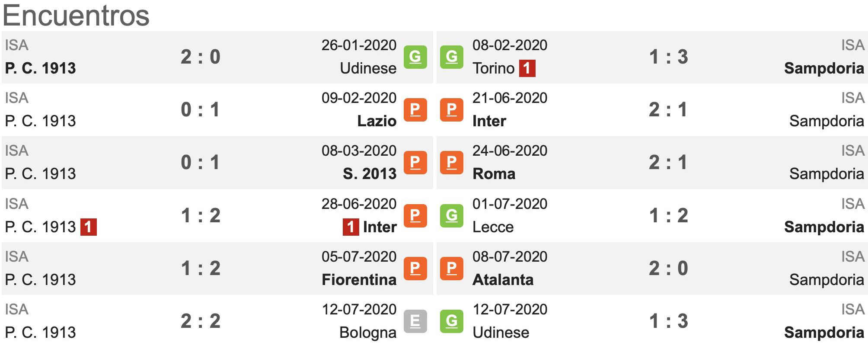Open the 2 : 0 score versus Udinese
Image resolution: width=868 pixels, height=346 pixels.
click(201, 57)
